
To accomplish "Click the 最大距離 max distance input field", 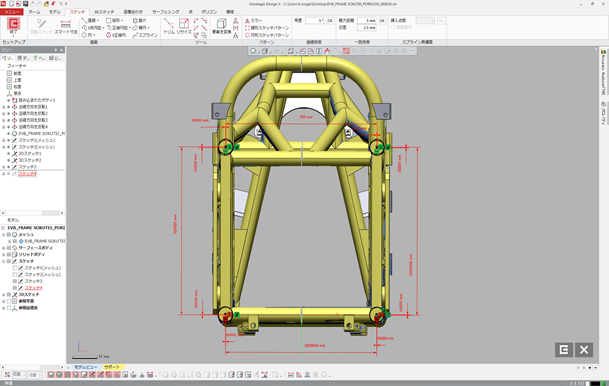I will [x=367, y=20].
